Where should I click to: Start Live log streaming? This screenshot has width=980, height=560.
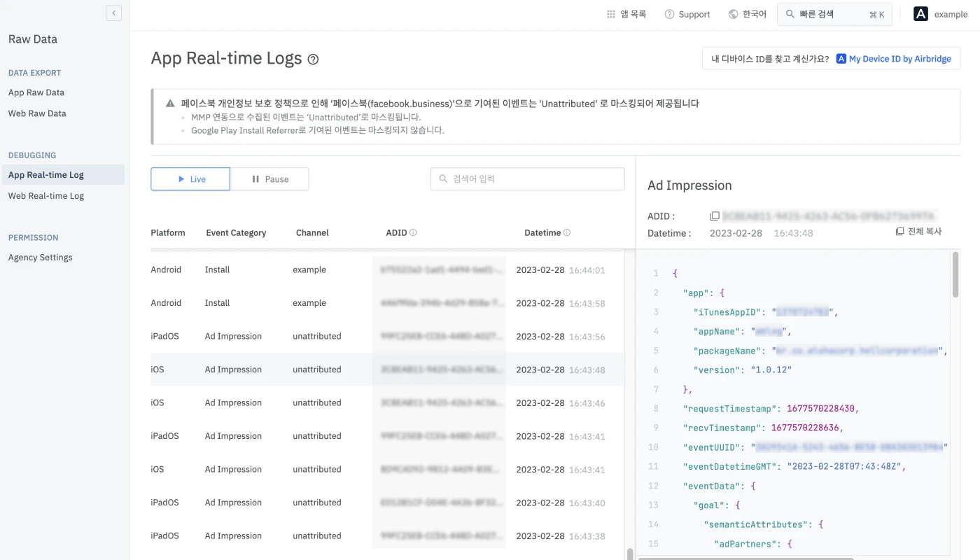pos(190,179)
